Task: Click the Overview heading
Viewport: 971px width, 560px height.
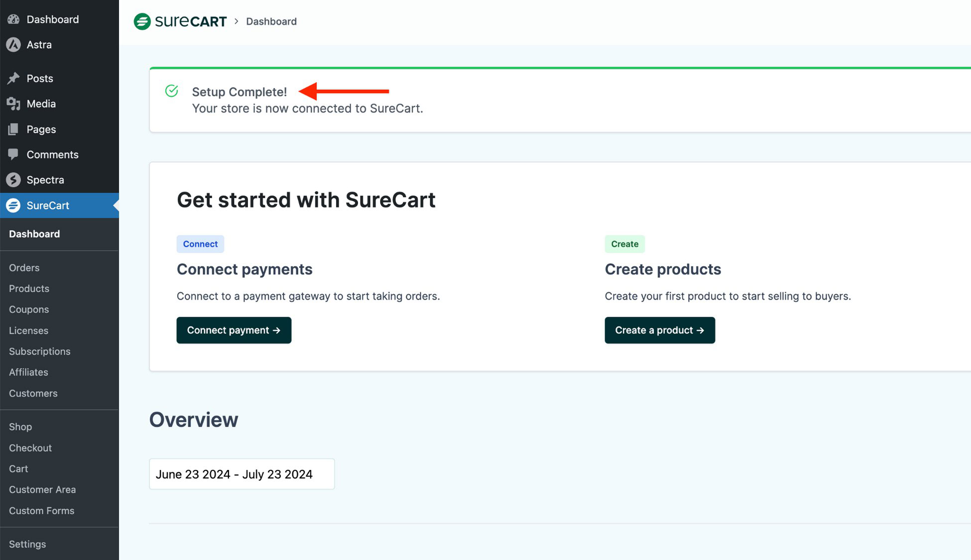Action: point(194,420)
